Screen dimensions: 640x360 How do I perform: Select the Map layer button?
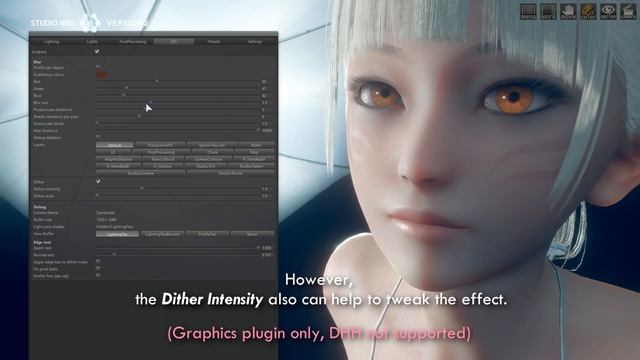(254, 152)
